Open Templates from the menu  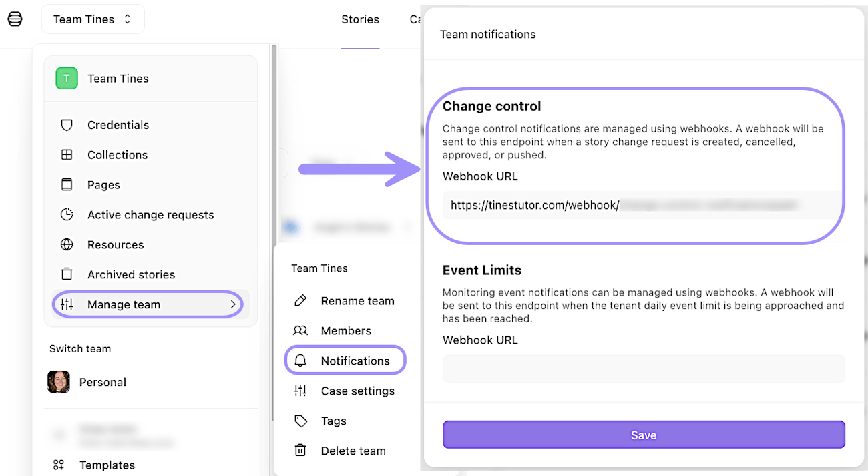(107, 465)
